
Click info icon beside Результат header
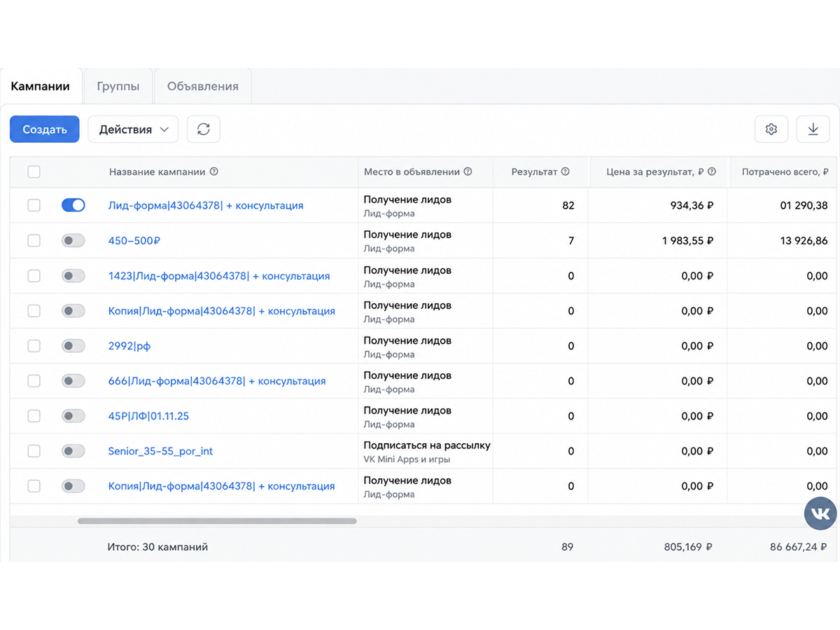[566, 171]
